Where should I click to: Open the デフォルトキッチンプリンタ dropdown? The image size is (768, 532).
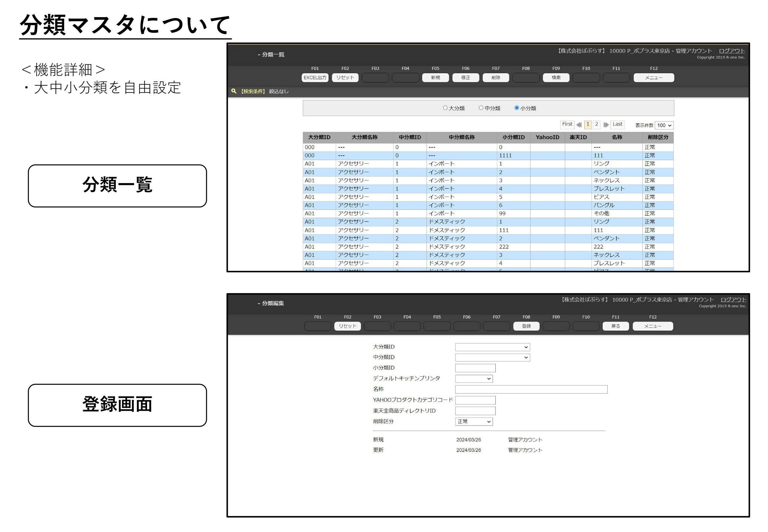tap(474, 379)
